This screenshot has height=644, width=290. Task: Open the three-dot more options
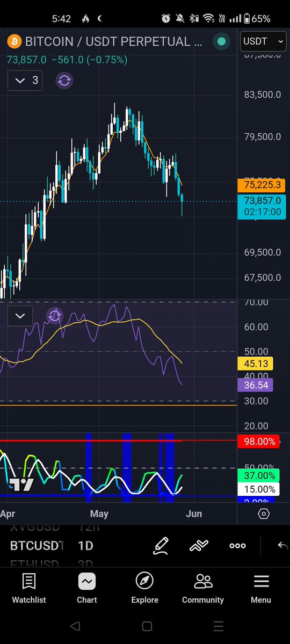[237, 546]
